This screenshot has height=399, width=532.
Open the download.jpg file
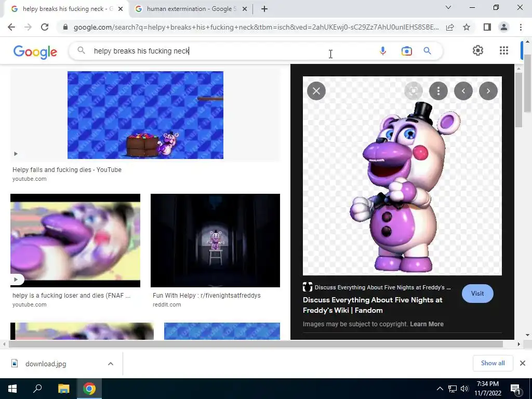(46, 364)
